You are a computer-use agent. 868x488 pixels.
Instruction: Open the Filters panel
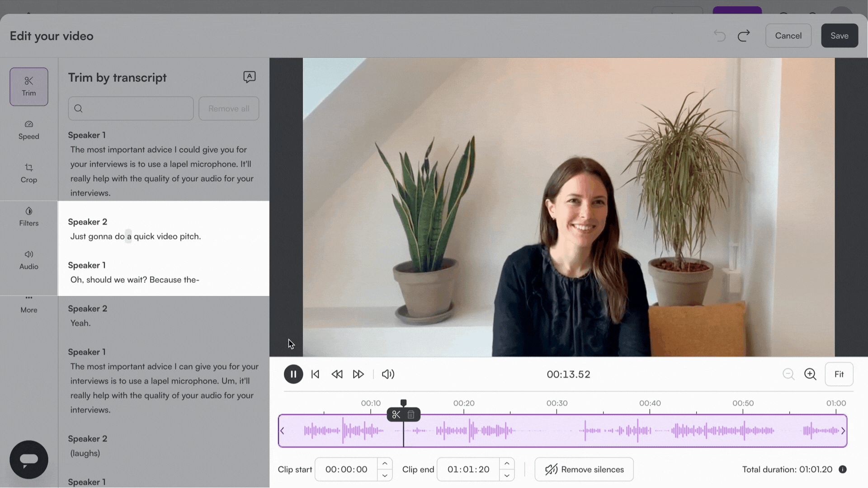point(29,216)
